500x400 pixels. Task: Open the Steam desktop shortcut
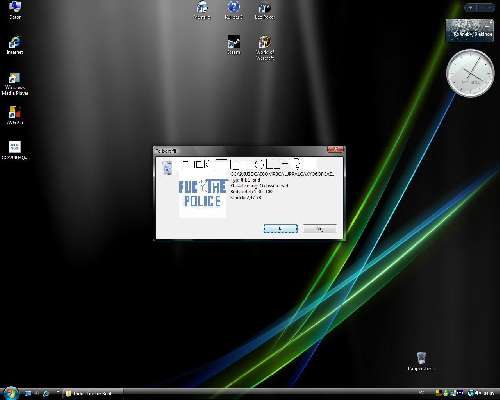click(x=233, y=45)
